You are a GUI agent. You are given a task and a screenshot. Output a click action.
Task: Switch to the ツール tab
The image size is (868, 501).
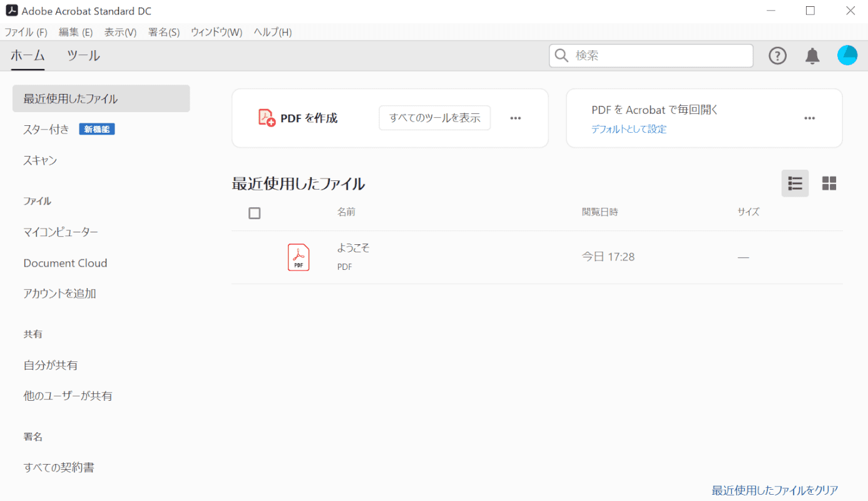pyautogui.click(x=83, y=56)
